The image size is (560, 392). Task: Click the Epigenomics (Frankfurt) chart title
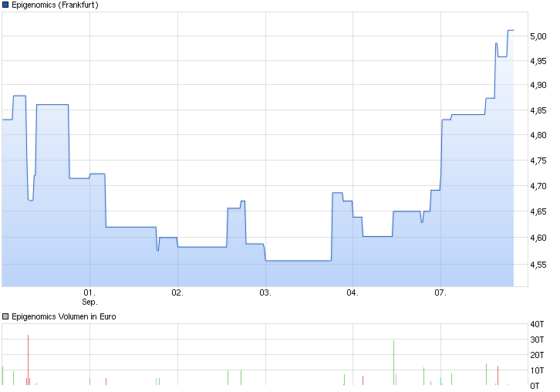pos(55,5)
